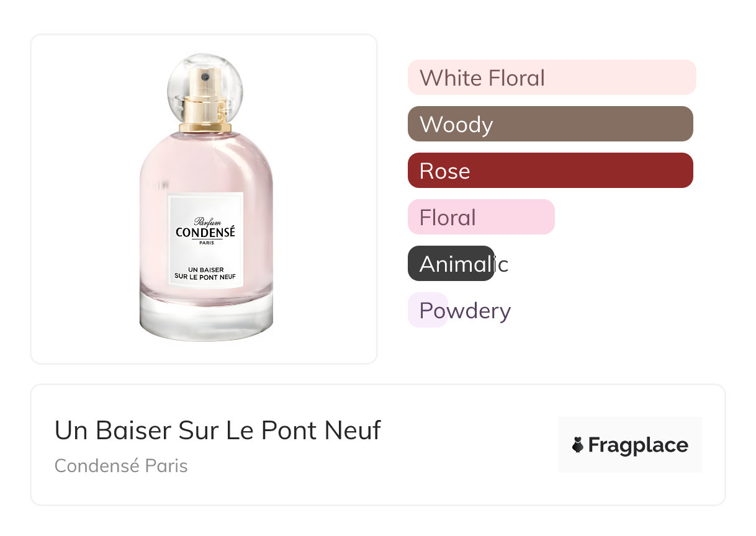Click the small PARIS text on the bottle label
The height and width of the screenshot is (536, 756).
pyautogui.click(x=205, y=243)
